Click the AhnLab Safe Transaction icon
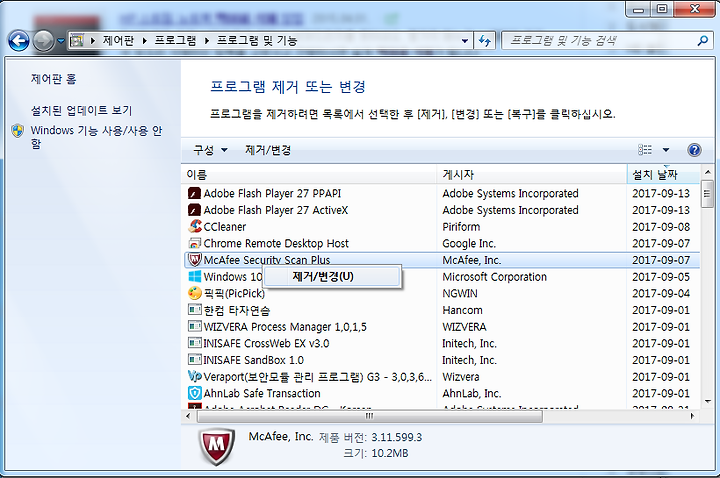The height and width of the screenshot is (478, 720). click(x=195, y=393)
